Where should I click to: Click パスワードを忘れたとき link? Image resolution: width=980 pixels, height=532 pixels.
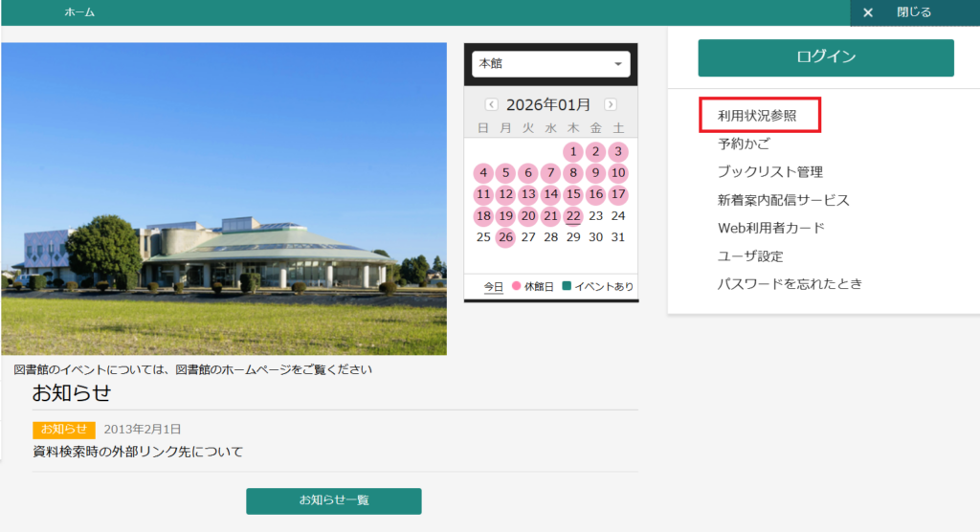click(790, 284)
